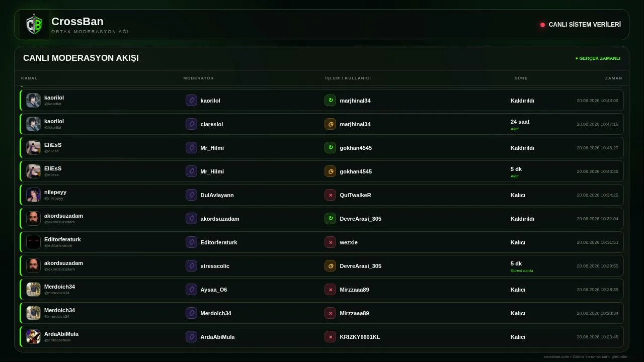The width and height of the screenshot is (644, 362).
Task: Click the red ban icon beside QuiTwalkeR
Action: coord(330,195)
